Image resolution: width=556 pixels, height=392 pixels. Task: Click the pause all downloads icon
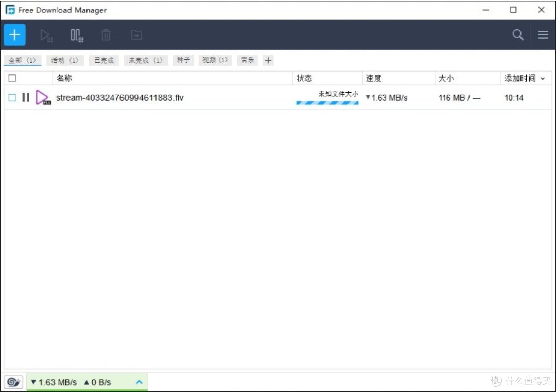coord(77,35)
